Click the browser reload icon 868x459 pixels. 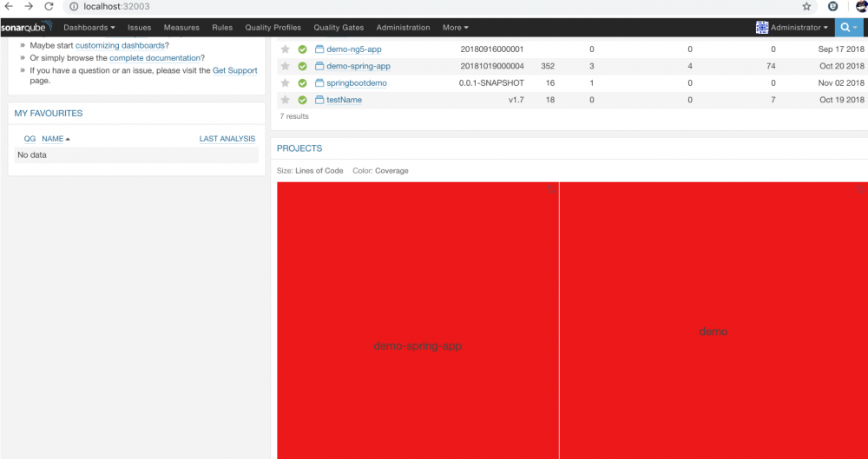point(49,7)
